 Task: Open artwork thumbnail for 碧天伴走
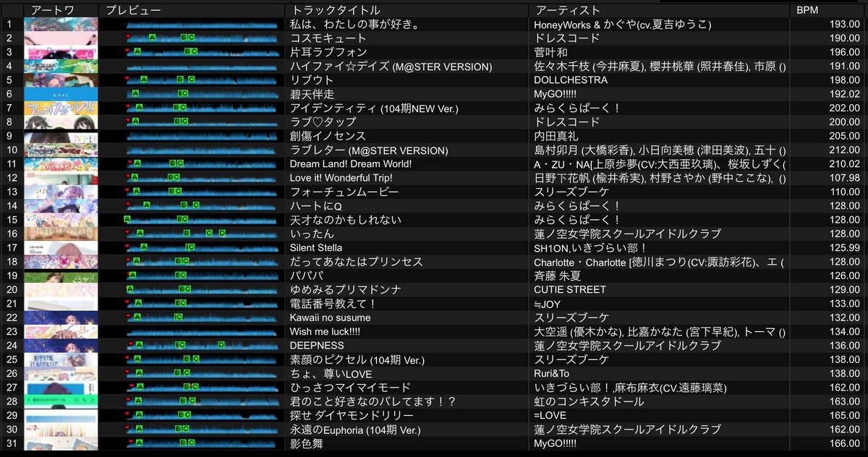(61, 94)
